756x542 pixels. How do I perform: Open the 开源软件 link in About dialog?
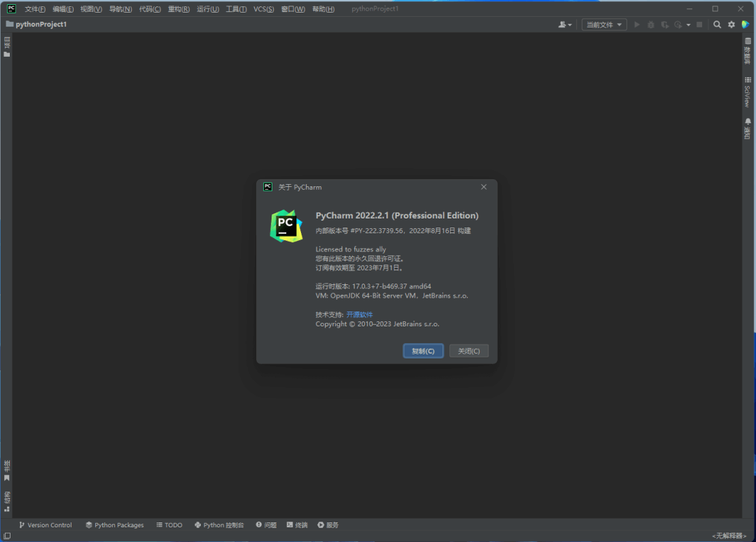click(359, 314)
